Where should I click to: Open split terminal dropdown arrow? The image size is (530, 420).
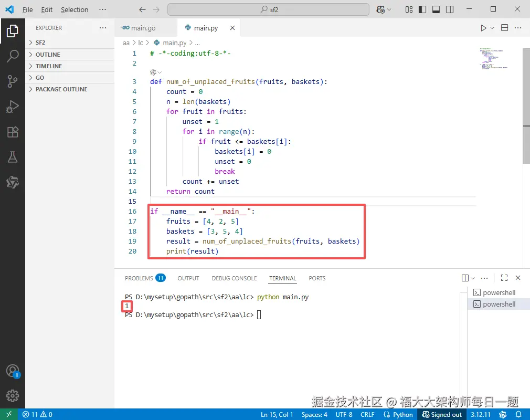[x=473, y=278]
